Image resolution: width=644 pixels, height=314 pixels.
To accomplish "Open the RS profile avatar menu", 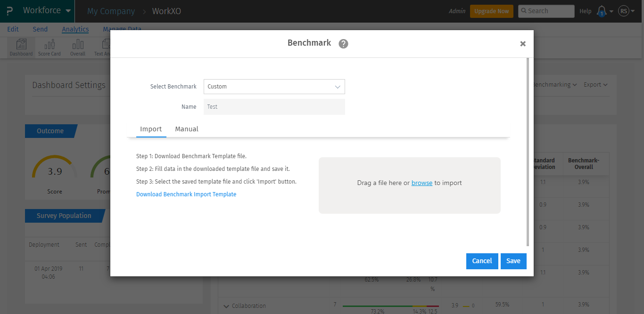I will point(623,11).
